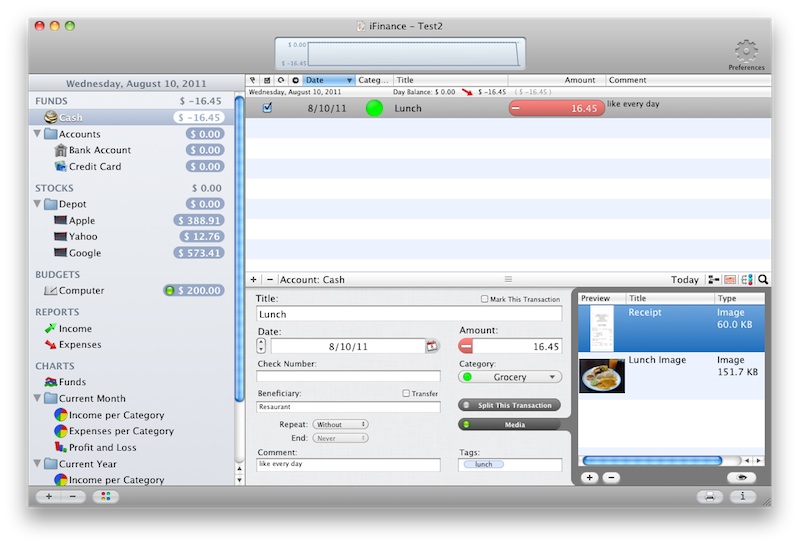
Task: Click the search magnifier icon in transaction bar
Action: coord(763,280)
